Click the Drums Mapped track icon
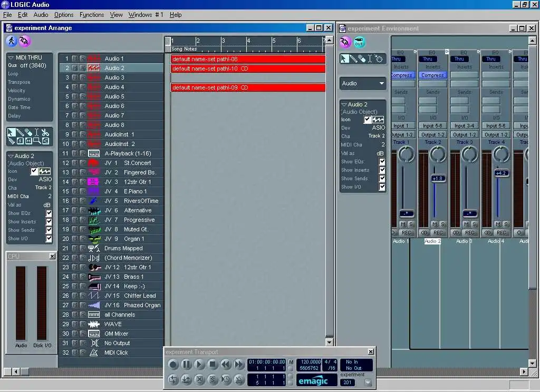540x392 pixels. (x=94, y=248)
